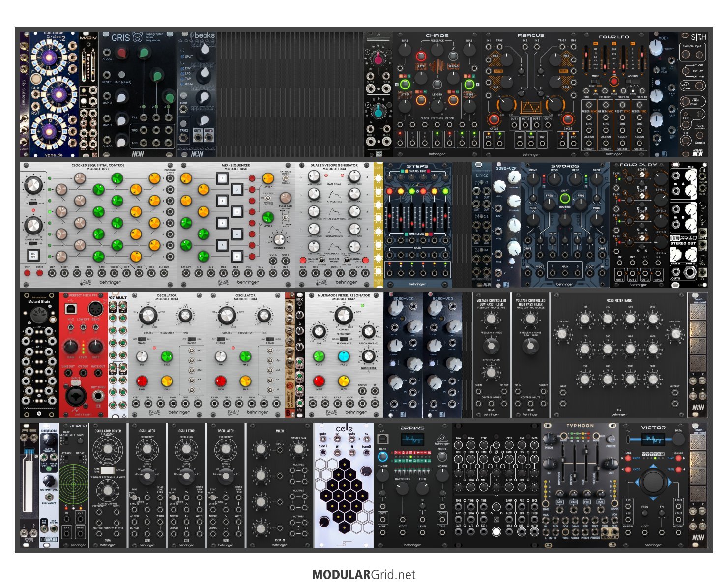Screen dimensions: 728x585
Task: Open Multimode Filter/Resonator Module 1047
Action: 344,355
